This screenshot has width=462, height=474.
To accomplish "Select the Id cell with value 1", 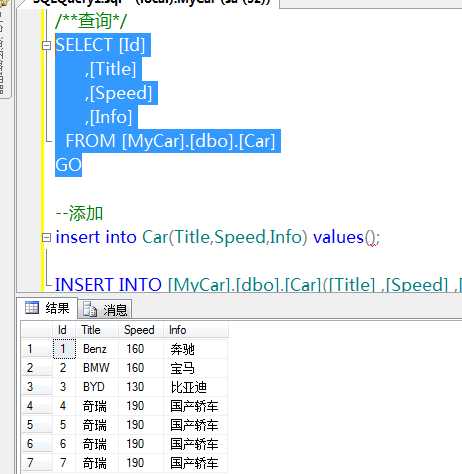I will pos(63,349).
